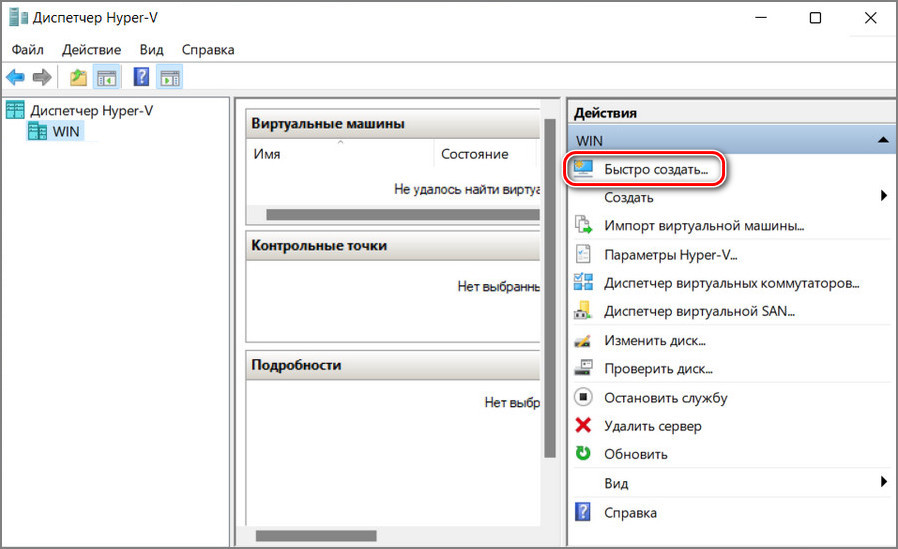The height and width of the screenshot is (549, 898).
Task: Click the Изменить диск pencil icon
Action: [583, 340]
